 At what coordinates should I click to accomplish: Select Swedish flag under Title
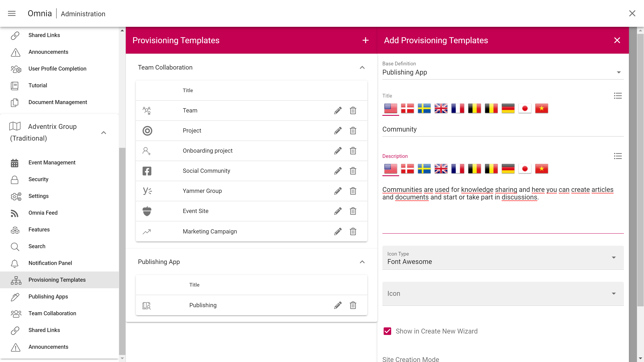click(424, 108)
